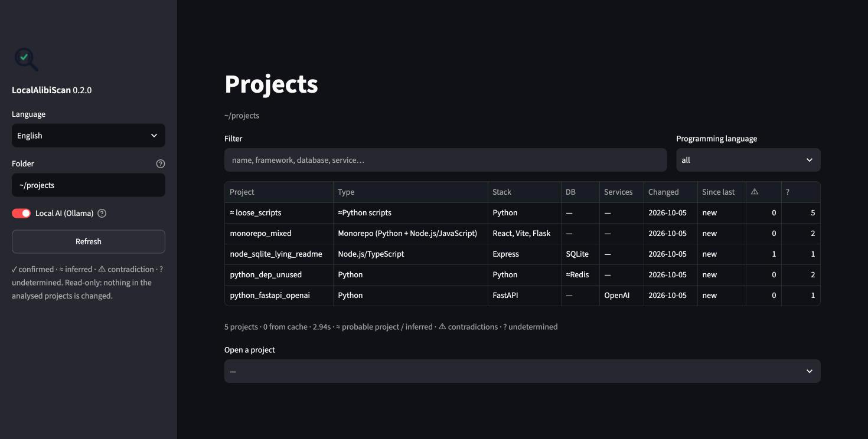
Task: Click the React, Vite, Flask stack cell
Action: (x=524, y=234)
